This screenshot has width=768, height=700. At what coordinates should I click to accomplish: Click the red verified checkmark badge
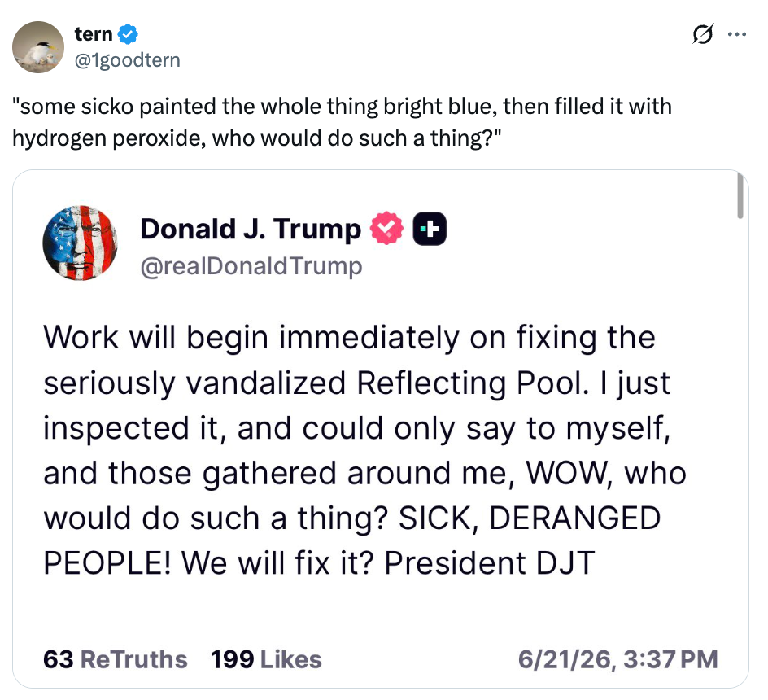pos(386,229)
